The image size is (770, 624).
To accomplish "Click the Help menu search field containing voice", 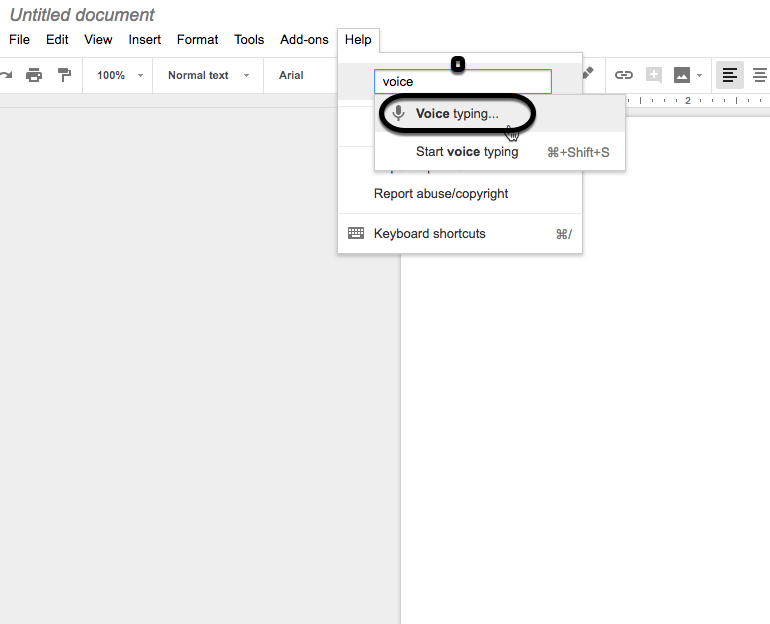I will pyautogui.click(x=462, y=82).
